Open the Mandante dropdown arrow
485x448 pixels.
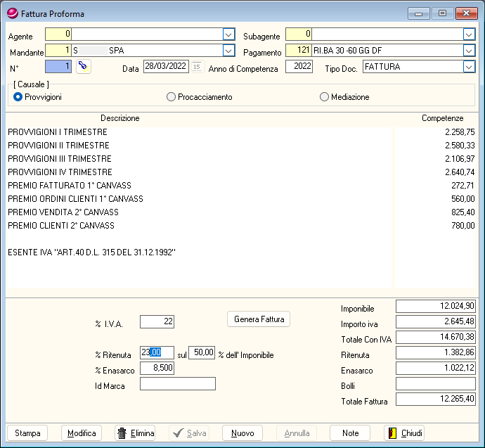(x=228, y=51)
